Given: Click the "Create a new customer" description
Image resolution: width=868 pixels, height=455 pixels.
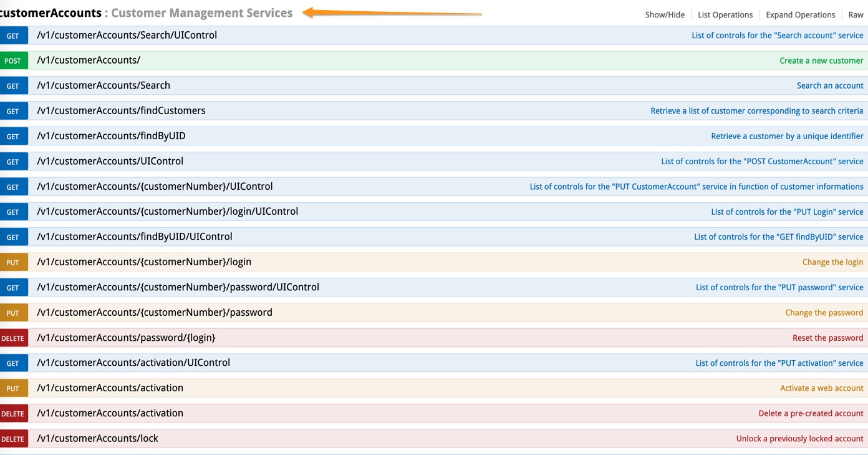Looking at the screenshot, I should point(821,61).
